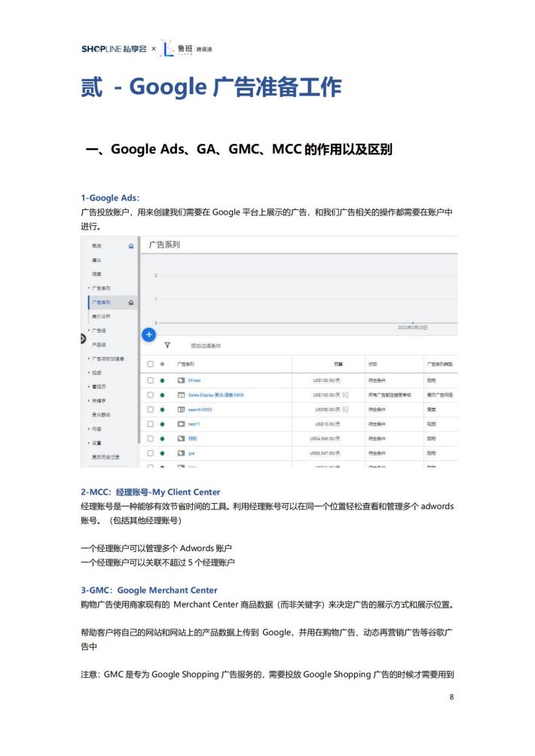Open the 竞价分析 sidebar item
Image resolution: width=535 pixels, height=756 pixels.
pyautogui.click(x=101, y=316)
